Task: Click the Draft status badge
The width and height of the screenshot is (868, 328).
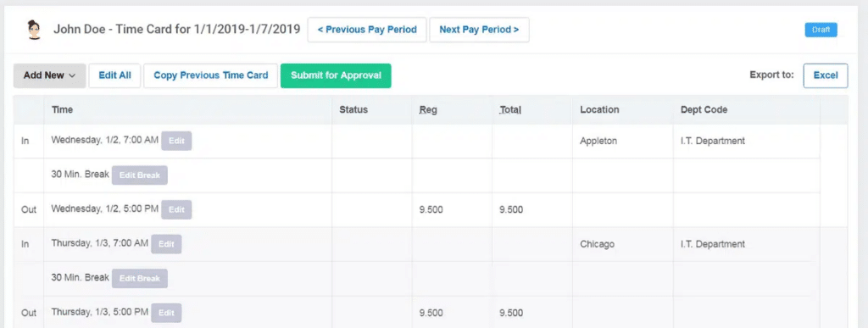Action: (821, 30)
